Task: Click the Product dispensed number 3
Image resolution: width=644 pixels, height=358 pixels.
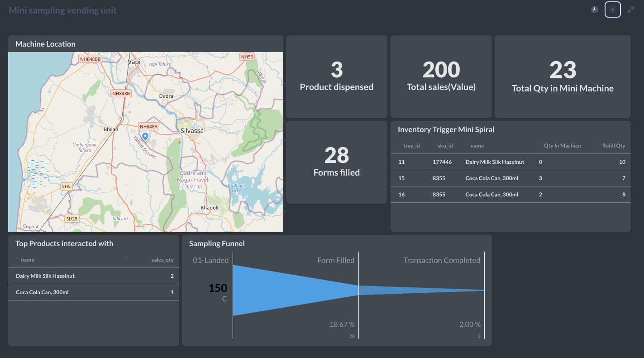Action: (336, 70)
